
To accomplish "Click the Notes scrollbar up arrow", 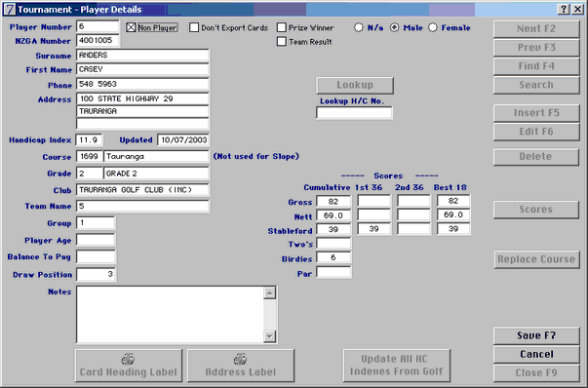I will tap(269, 292).
